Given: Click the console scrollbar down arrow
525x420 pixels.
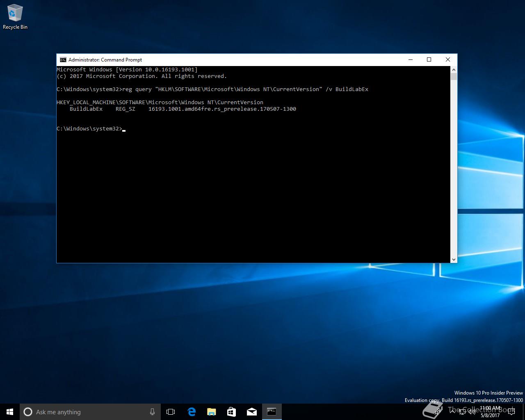Looking at the screenshot, I should pyautogui.click(x=454, y=259).
